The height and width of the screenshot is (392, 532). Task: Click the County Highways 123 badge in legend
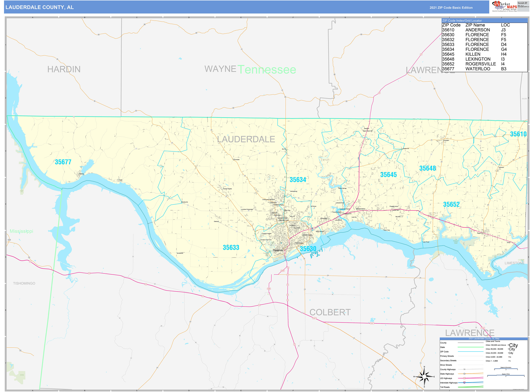pos(464,369)
